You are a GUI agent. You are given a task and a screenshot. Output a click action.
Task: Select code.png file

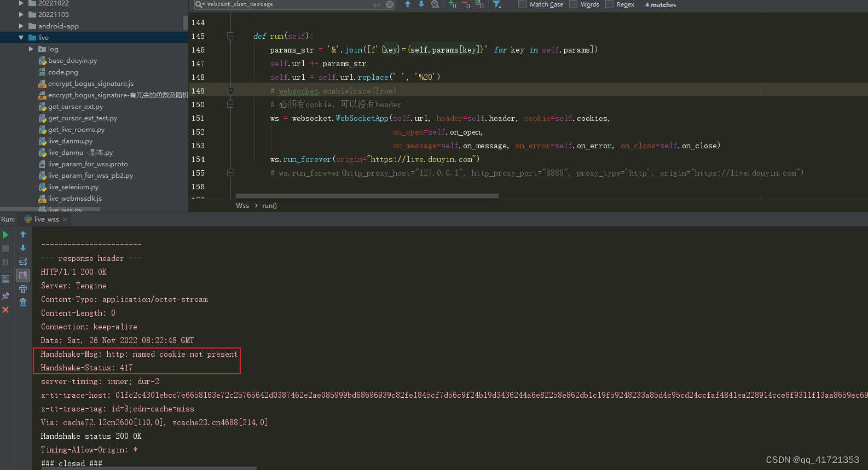tap(63, 72)
